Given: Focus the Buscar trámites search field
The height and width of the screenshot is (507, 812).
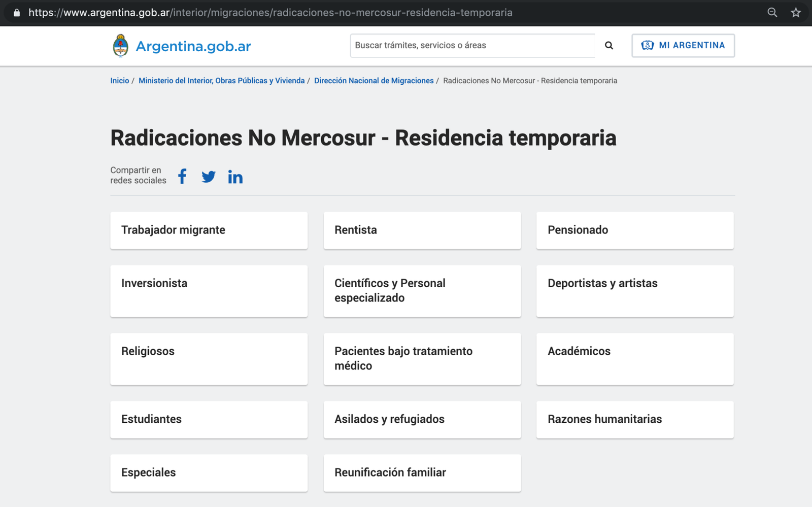Looking at the screenshot, I should point(472,46).
